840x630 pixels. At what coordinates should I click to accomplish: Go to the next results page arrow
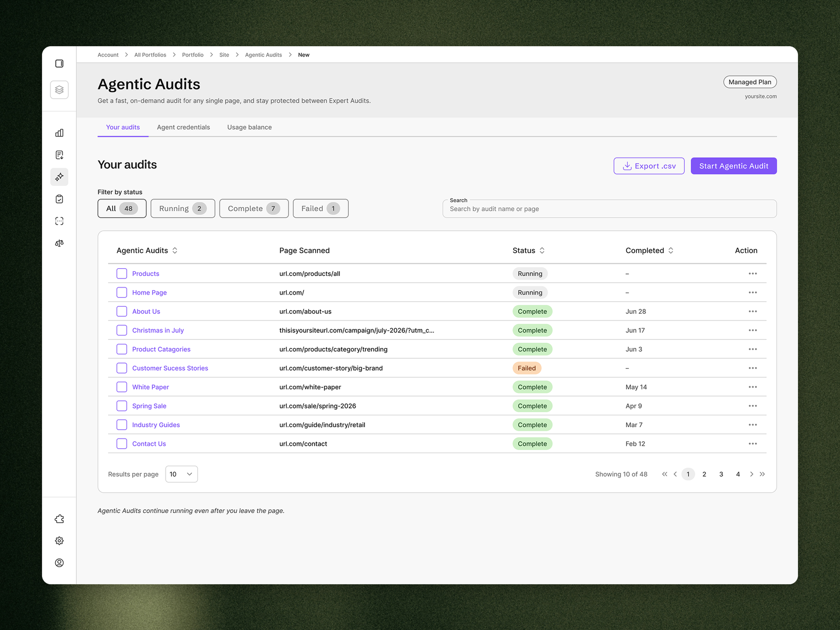pyautogui.click(x=752, y=474)
